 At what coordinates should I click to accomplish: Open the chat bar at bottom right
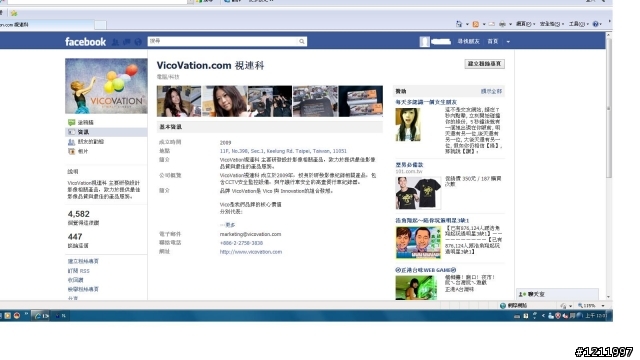tap(558, 294)
